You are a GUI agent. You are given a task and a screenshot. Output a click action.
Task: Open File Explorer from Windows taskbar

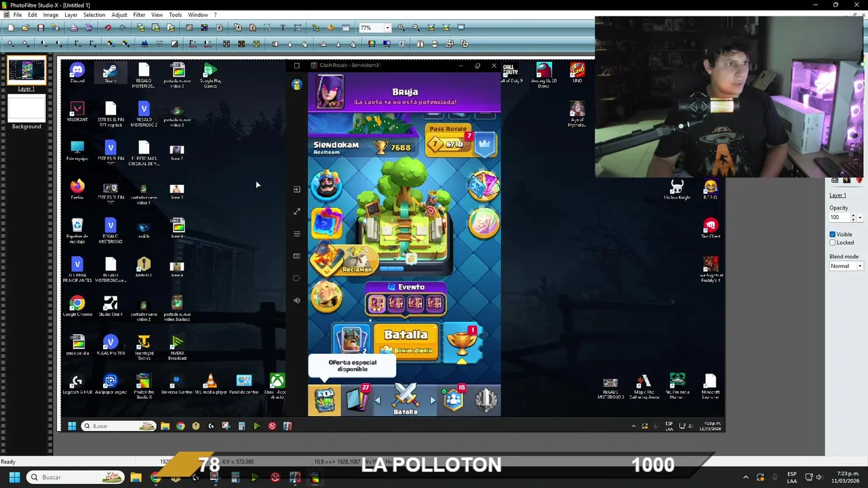coord(136,477)
